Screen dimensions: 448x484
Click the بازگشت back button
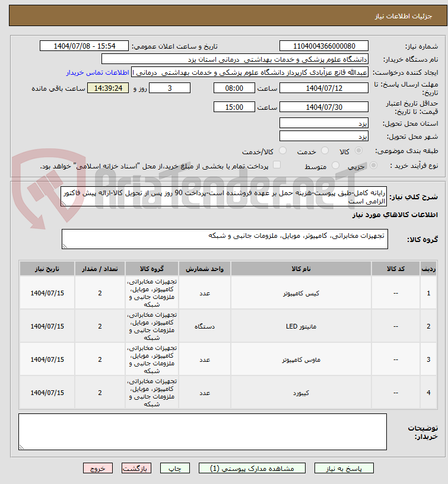coord(136,468)
